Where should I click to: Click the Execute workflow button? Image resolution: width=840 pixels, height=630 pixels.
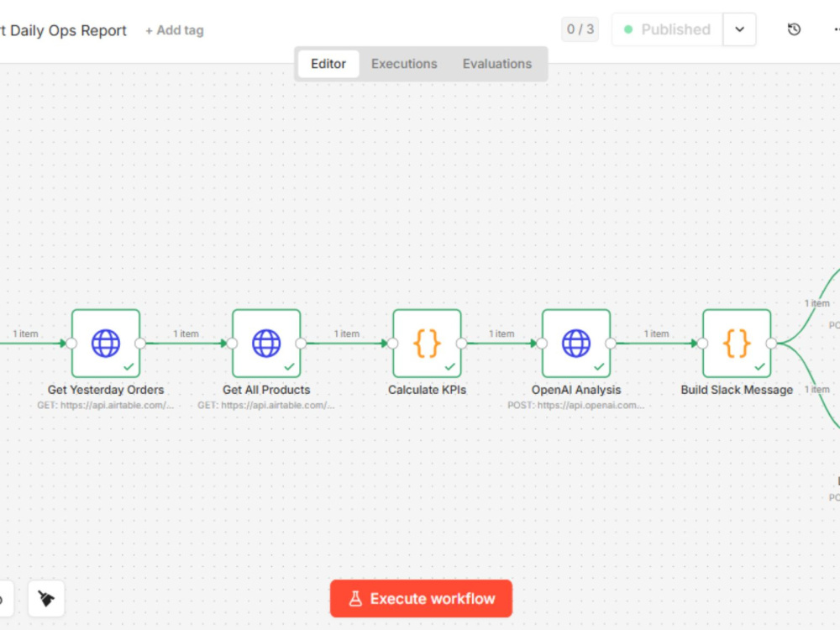(x=421, y=598)
